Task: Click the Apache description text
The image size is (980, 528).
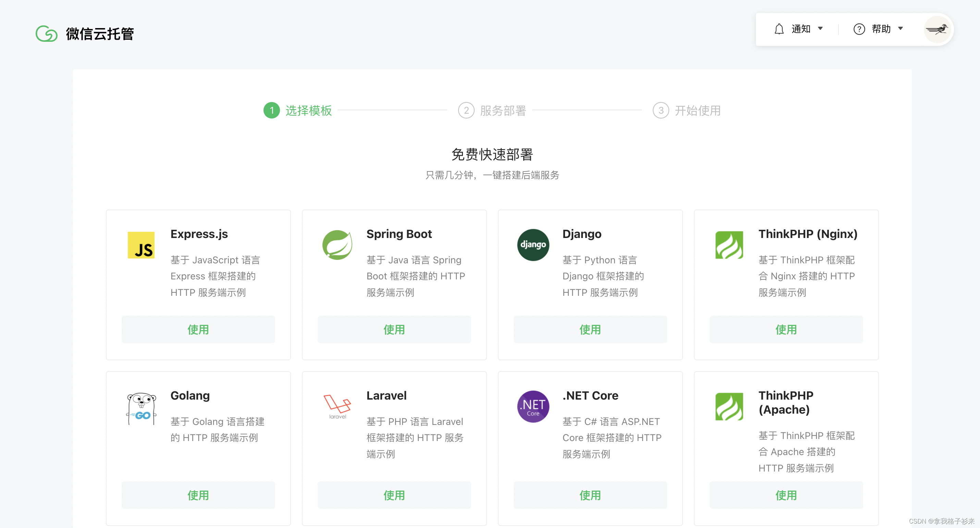Action: point(807,452)
